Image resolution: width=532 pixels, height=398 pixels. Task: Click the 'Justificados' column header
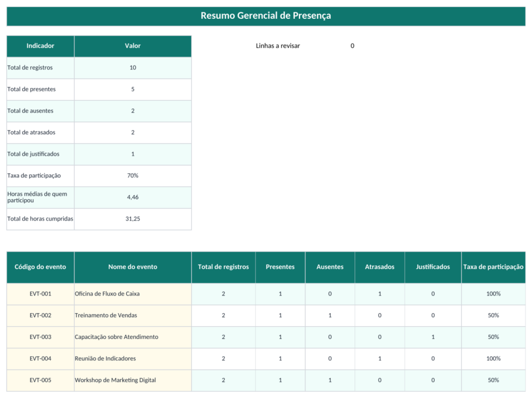coord(433,267)
